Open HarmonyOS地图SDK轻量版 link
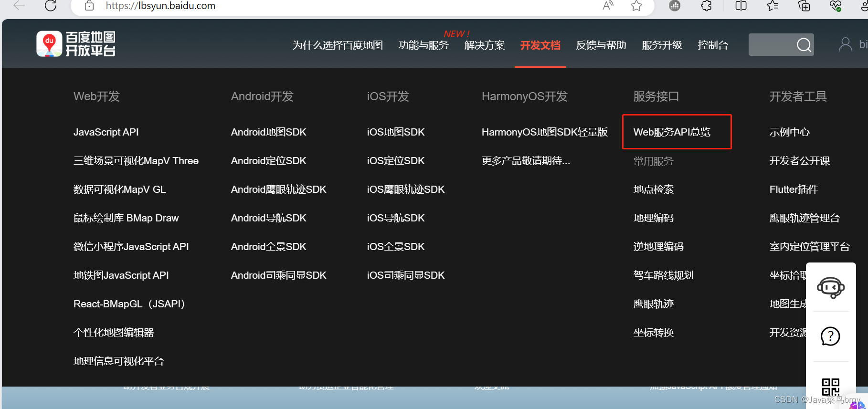868x409 pixels. click(545, 132)
